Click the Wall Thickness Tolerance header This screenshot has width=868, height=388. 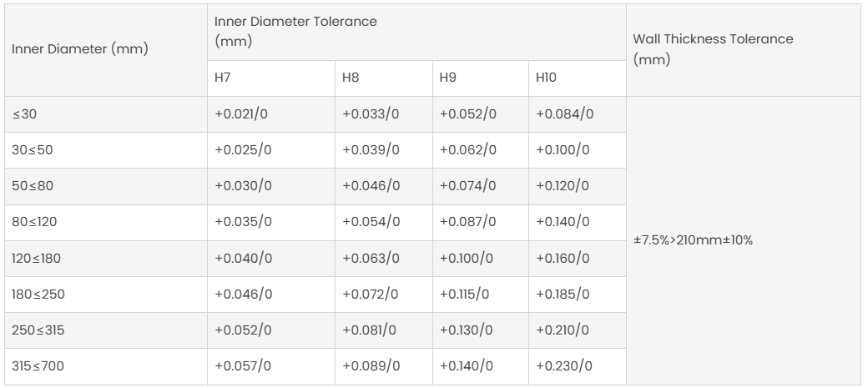click(x=714, y=49)
